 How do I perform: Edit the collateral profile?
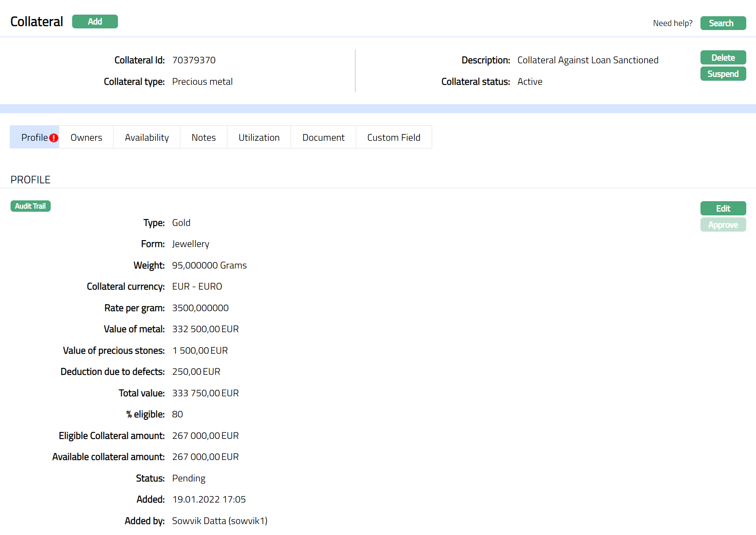(723, 208)
